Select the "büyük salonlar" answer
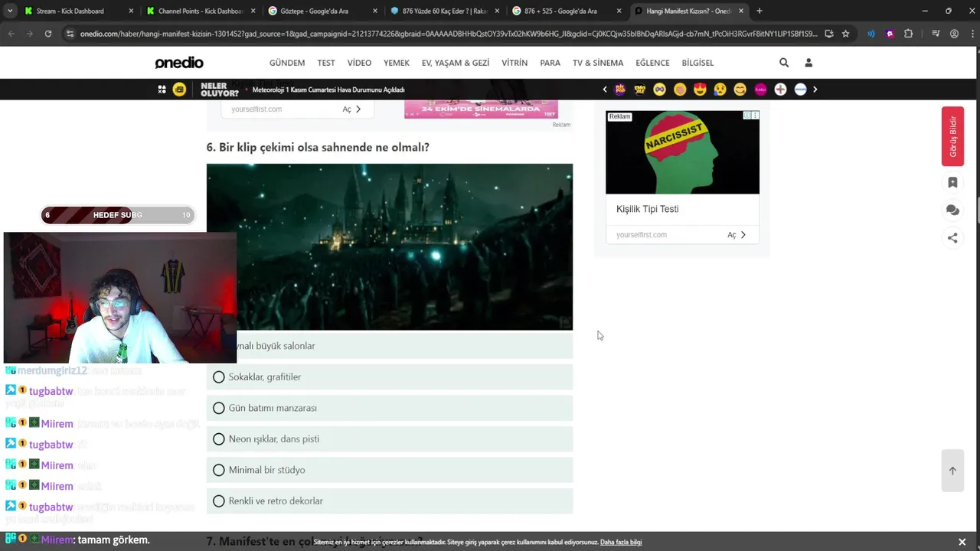This screenshot has height=551, width=980. tap(390, 346)
